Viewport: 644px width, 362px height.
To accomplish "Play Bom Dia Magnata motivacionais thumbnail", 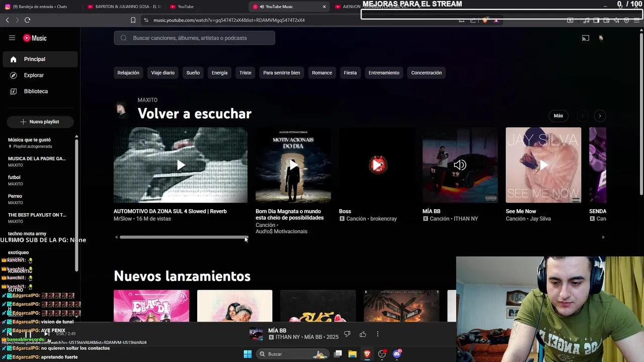I will point(293,165).
